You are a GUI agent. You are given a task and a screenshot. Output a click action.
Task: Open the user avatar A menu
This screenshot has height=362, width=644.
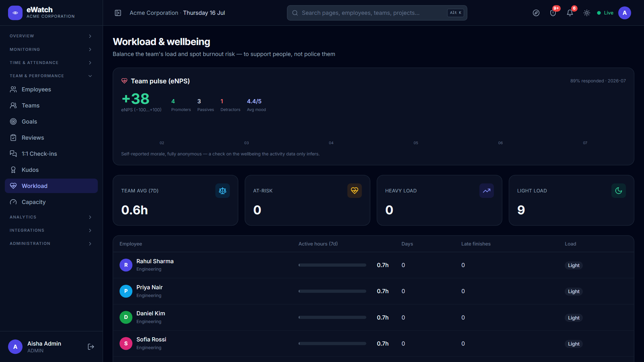pyautogui.click(x=625, y=13)
